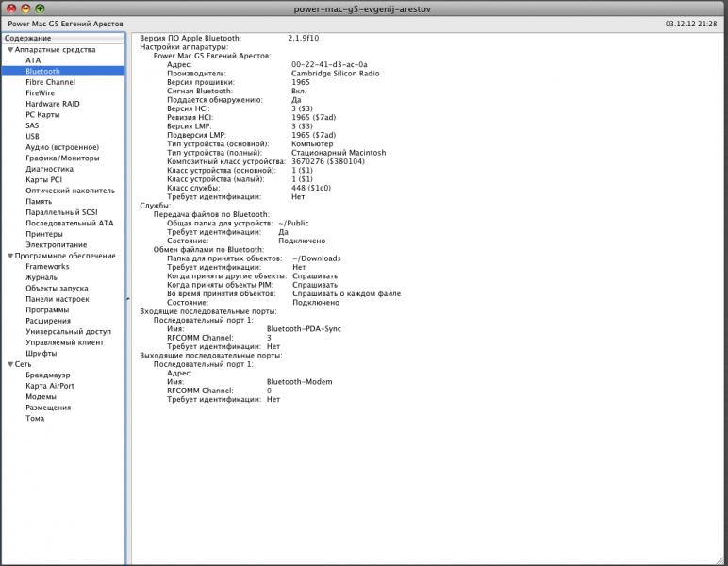The image size is (728, 566).
Task: Open the USB entry
Action: 32,137
